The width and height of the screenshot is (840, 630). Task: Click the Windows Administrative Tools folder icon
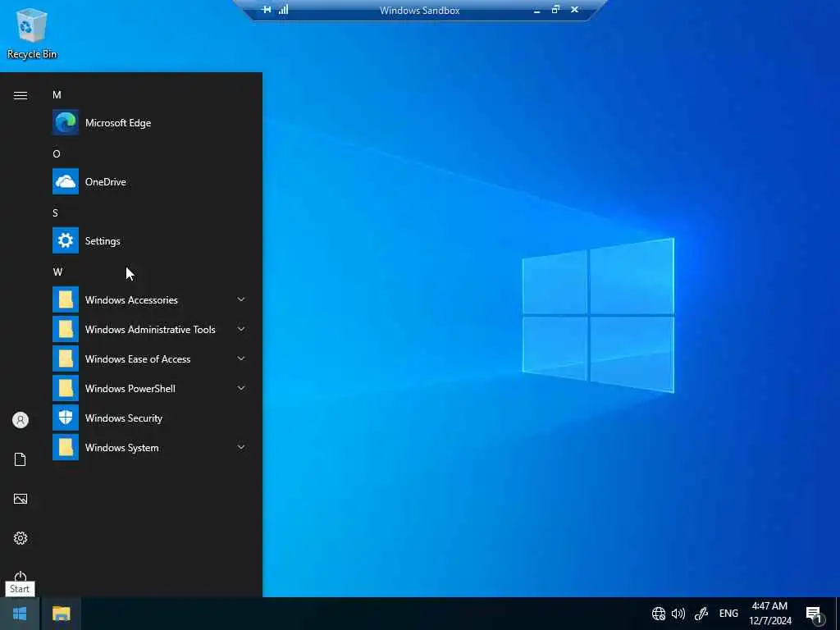pyautogui.click(x=66, y=329)
